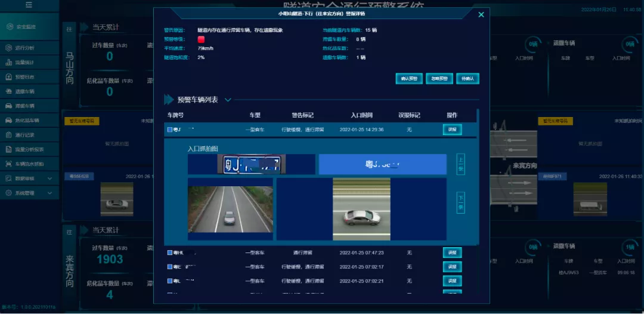This screenshot has width=644, height=314.
Task: Click the red 预警等级 color indicator
Action: click(201, 39)
